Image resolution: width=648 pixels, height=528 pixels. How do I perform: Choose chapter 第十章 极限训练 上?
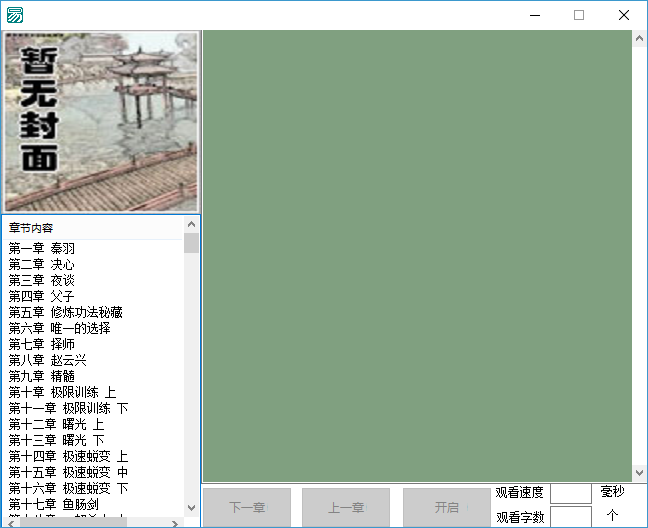pyautogui.click(x=62, y=392)
